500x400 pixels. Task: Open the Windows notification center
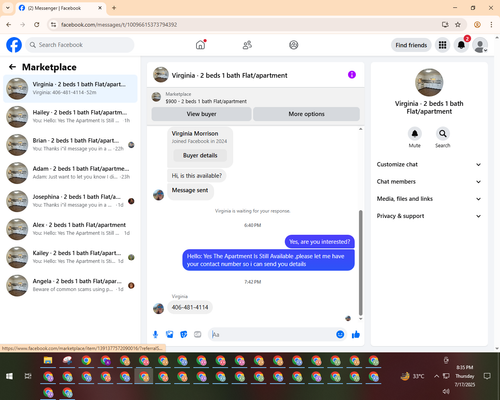point(487,376)
